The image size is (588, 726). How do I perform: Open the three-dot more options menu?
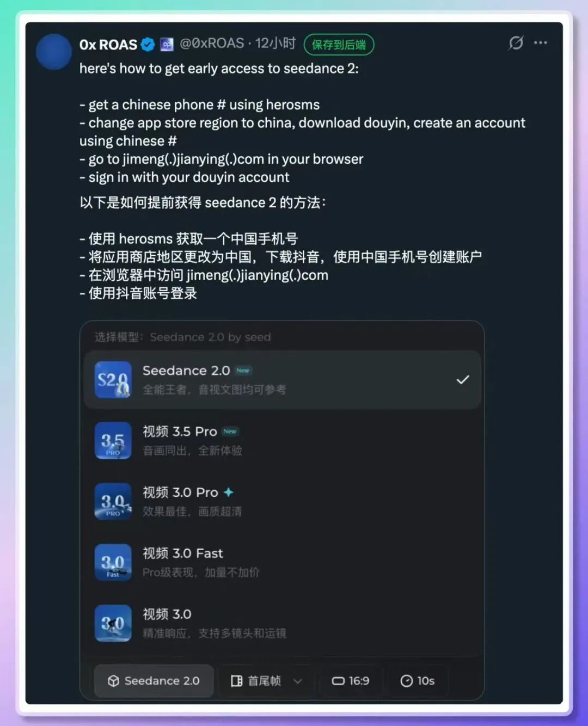[541, 42]
